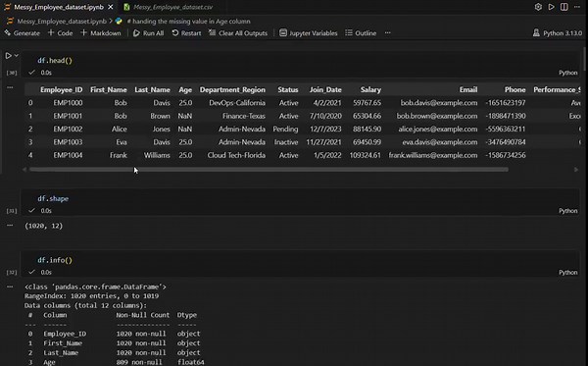Click the salary value 109324.61
The height and width of the screenshot is (366, 588).
366,155
